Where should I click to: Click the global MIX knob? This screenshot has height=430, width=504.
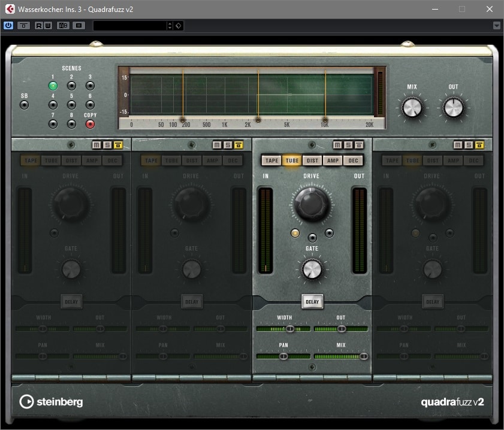(x=412, y=108)
